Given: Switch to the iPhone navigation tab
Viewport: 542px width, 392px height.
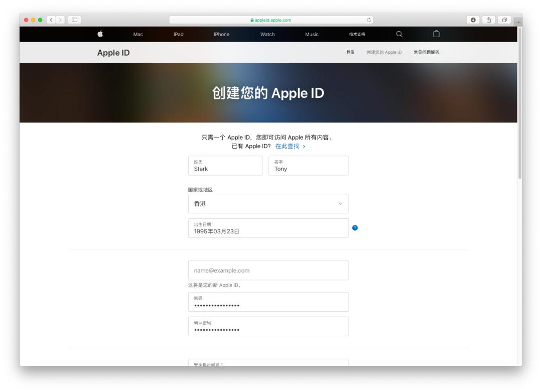Looking at the screenshot, I should (x=222, y=34).
